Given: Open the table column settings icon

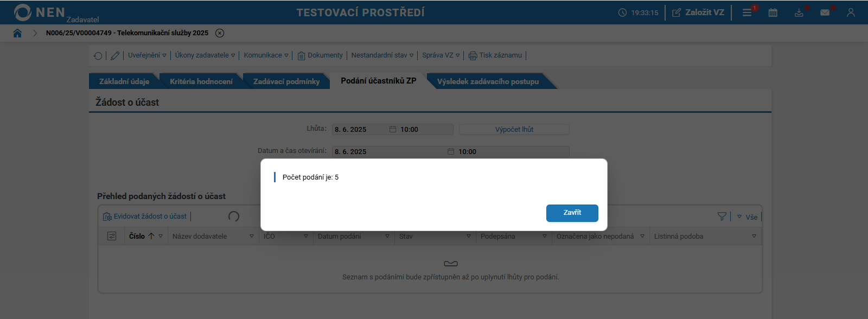Looking at the screenshot, I should click(112, 236).
